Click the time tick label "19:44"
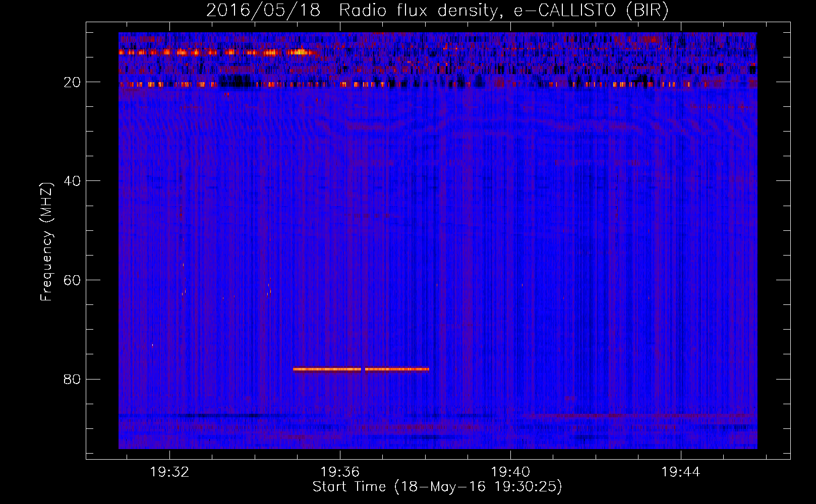816x504 pixels. click(681, 472)
